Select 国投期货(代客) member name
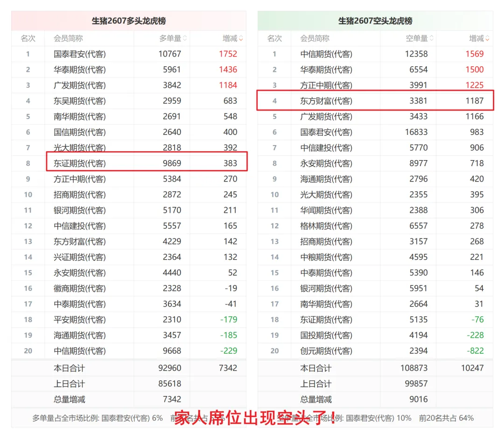 (326, 336)
